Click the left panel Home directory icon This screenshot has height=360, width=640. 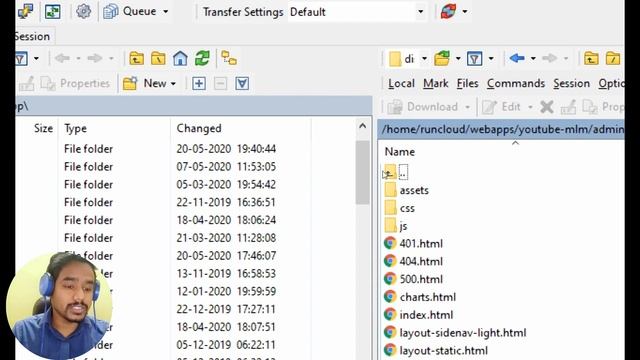(x=180, y=59)
